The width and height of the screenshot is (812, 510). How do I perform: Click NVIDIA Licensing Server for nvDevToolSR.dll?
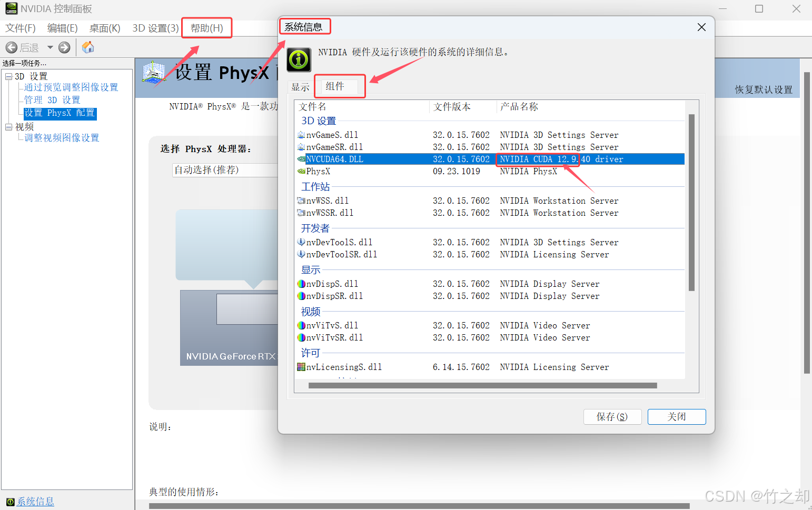(554, 254)
